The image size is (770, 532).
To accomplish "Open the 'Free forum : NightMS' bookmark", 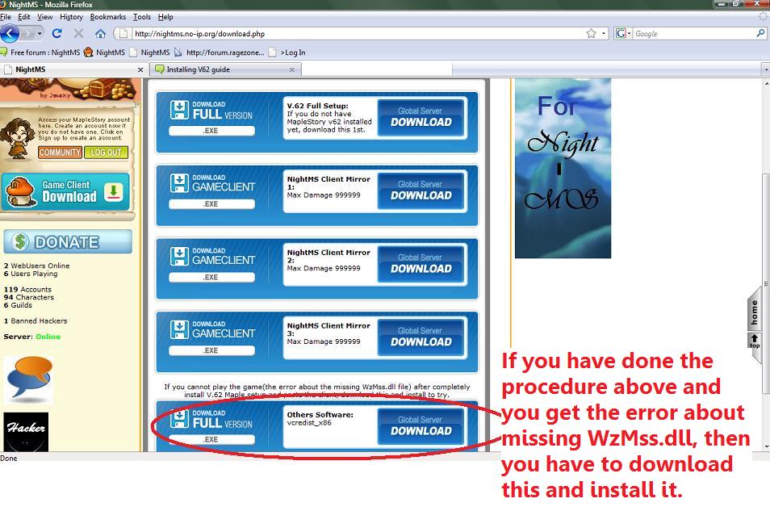I will 40,52.
